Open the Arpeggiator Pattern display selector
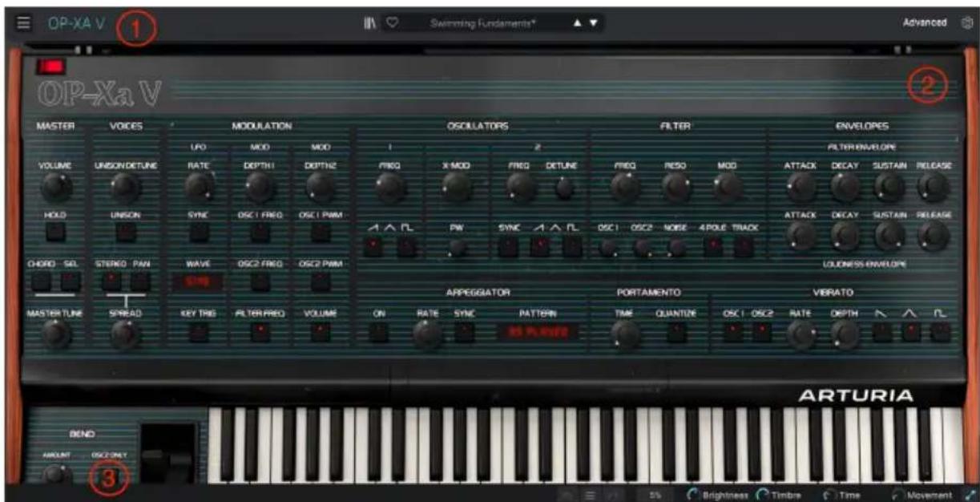 (536, 333)
